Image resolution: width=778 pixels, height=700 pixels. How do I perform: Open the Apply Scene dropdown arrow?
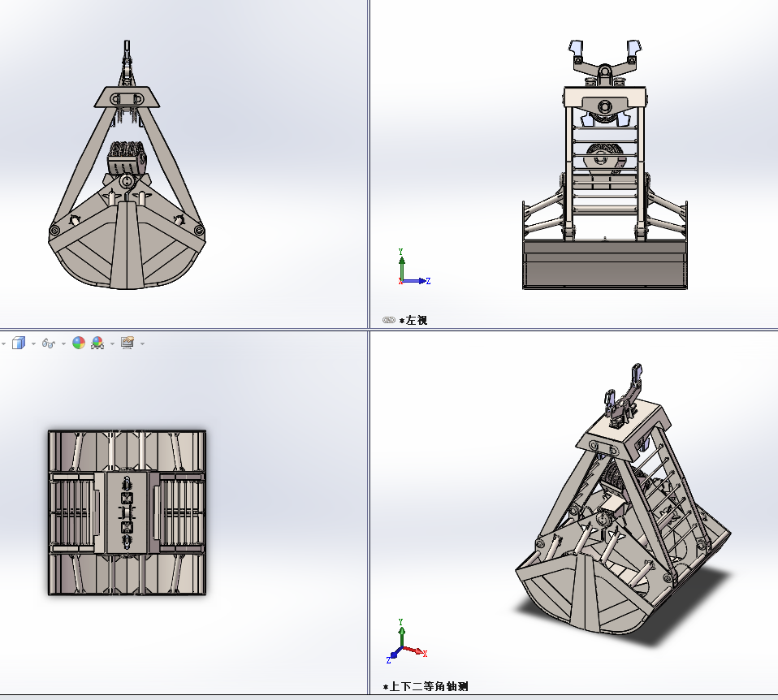click(112, 344)
